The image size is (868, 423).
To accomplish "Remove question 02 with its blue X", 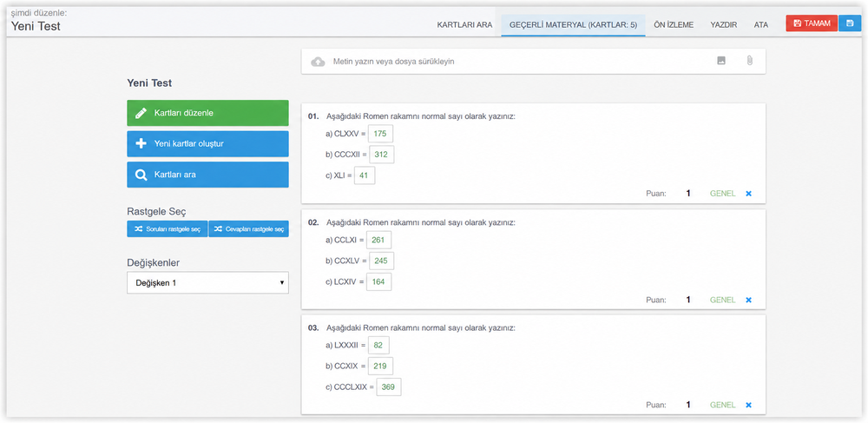I will click(x=748, y=300).
